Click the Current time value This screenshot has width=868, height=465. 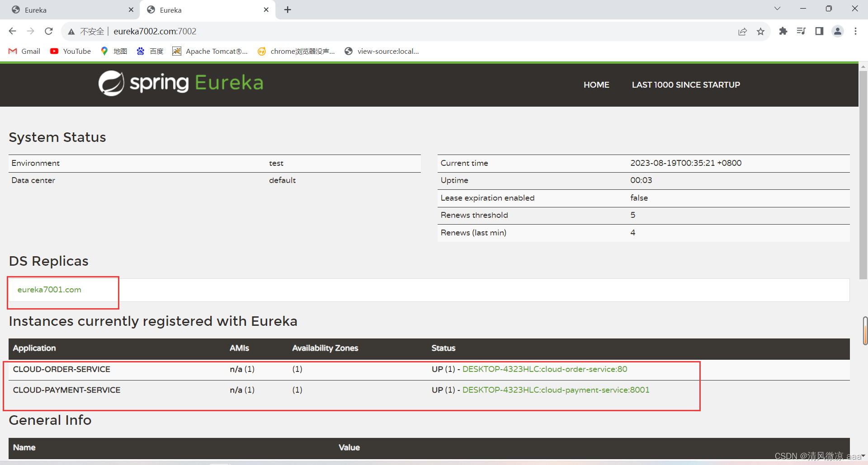[686, 163]
